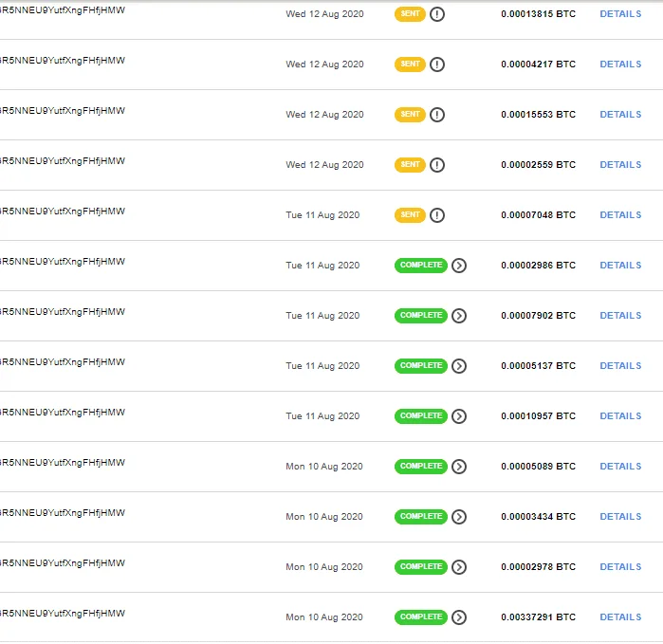Open DETAILS for 0.00004217 BTC payment

pos(620,64)
